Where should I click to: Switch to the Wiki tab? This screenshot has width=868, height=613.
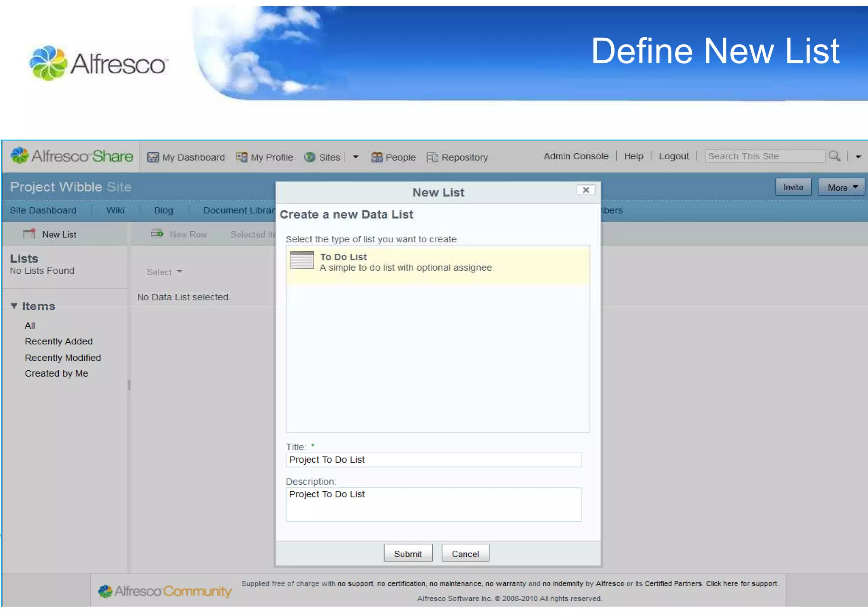coord(115,211)
